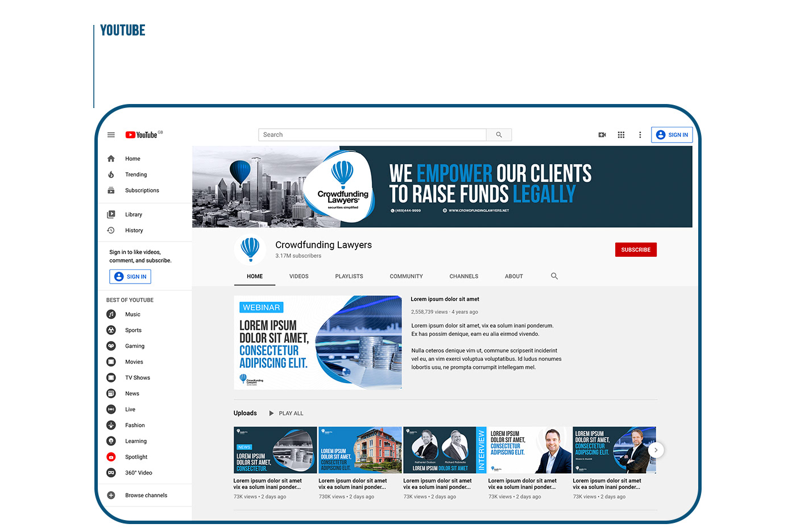Click the Home label in sidebar
This screenshot has width=796, height=532.
tap(132, 159)
